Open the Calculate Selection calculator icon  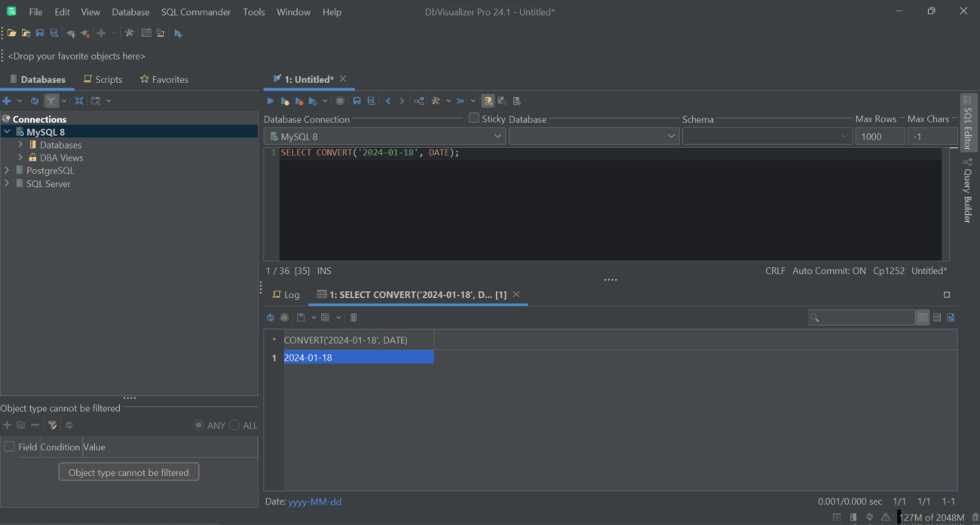[354, 317]
